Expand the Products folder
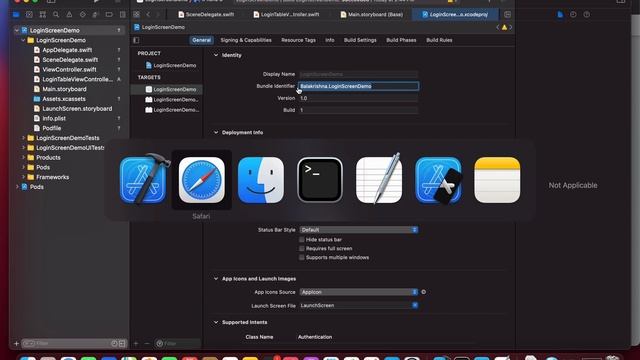 (23, 158)
